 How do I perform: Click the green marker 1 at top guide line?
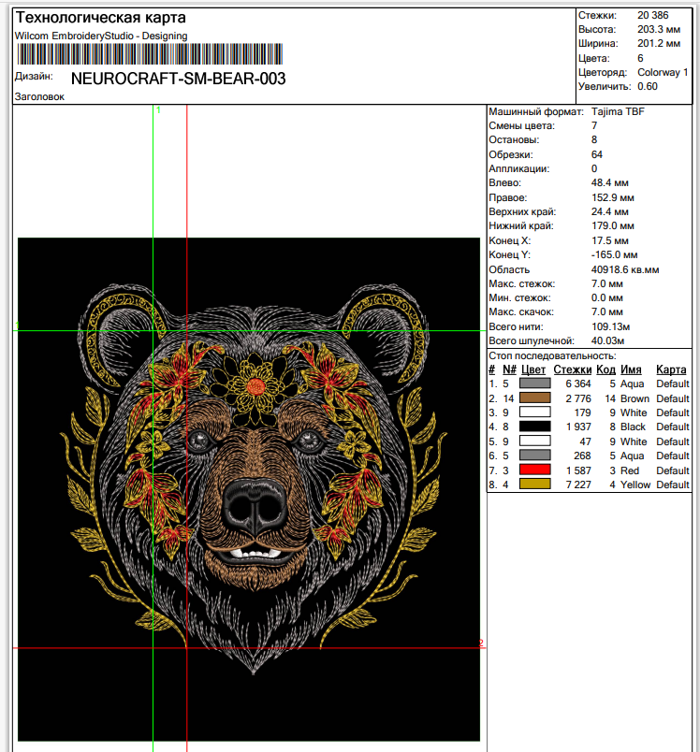(x=158, y=110)
